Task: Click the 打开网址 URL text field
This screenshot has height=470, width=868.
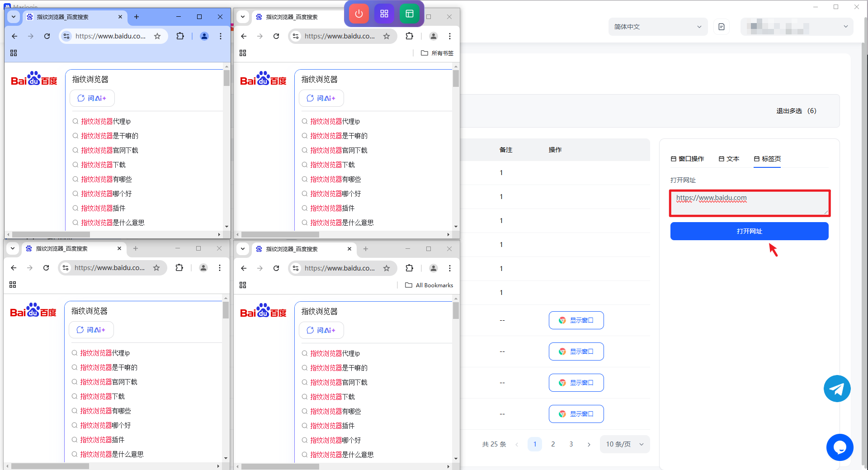Action: 749,203
